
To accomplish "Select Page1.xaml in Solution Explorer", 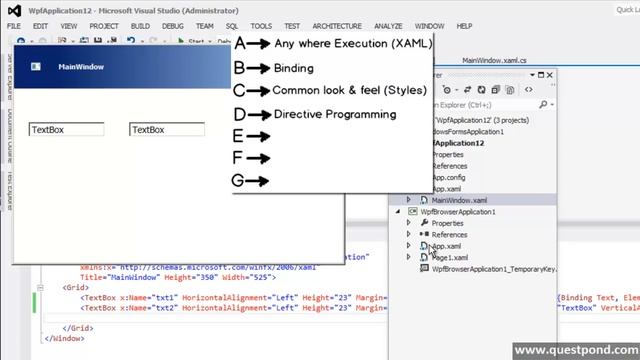I will click(450, 258).
